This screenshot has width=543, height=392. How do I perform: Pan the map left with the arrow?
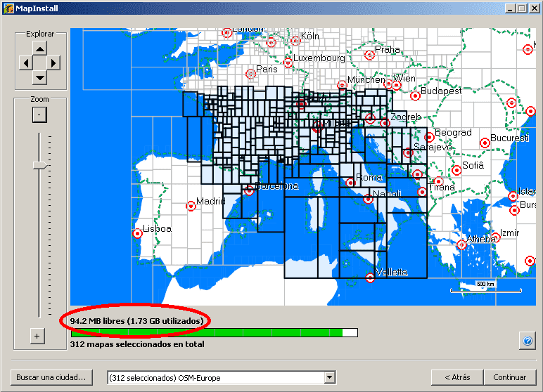tap(26, 63)
